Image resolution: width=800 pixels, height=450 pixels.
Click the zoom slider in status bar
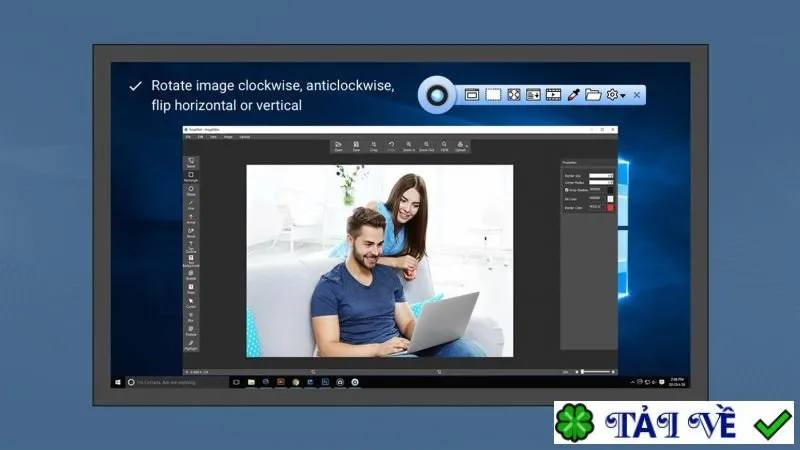coord(595,372)
